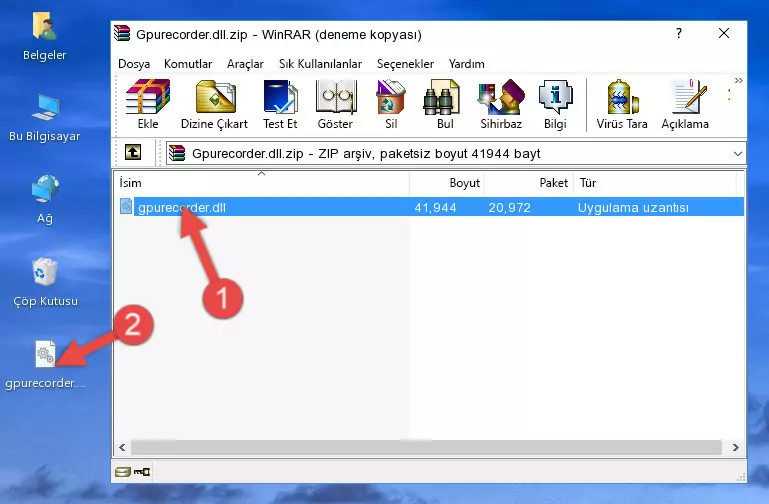The height and width of the screenshot is (504, 769).
Task: Click the gpurecorder.dll file icon in list
Action: point(126,206)
